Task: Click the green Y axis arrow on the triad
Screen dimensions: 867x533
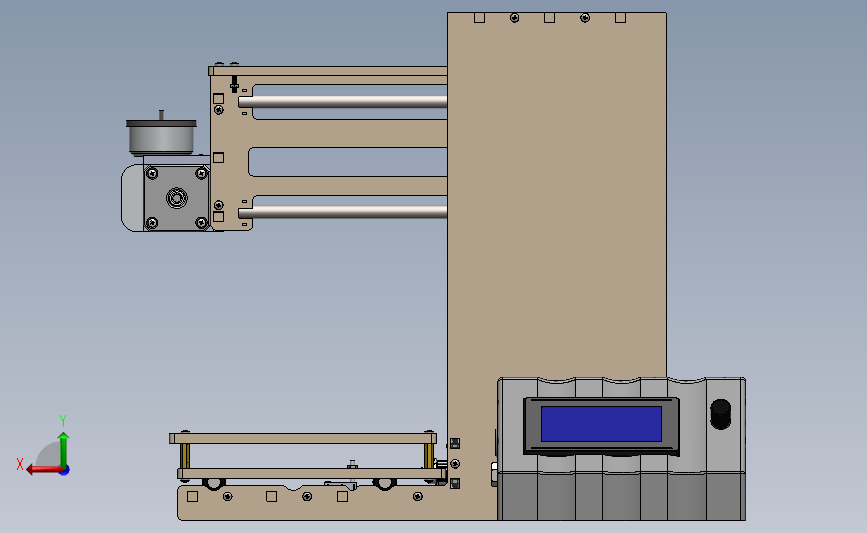Action: pos(64,450)
